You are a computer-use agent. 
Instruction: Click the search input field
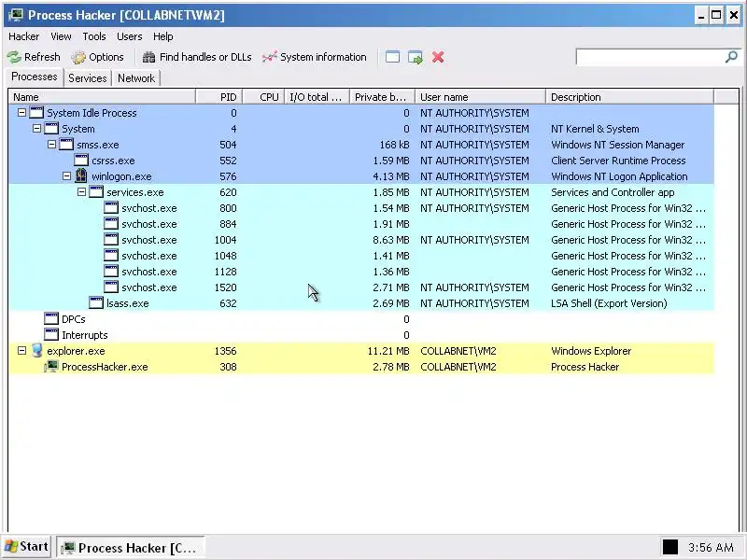point(649,57)
